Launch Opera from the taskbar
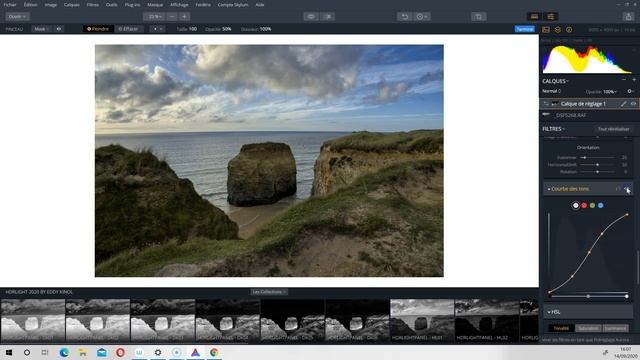640x360 pixels. point(120,352)
